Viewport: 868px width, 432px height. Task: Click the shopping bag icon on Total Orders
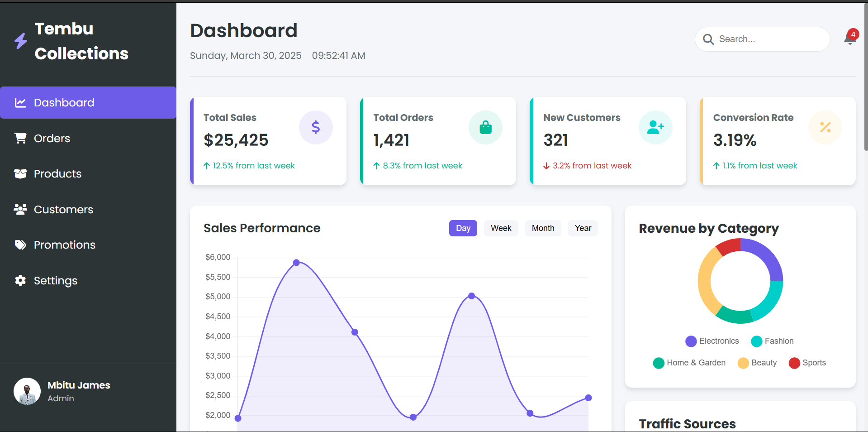[x=485, y=127]
